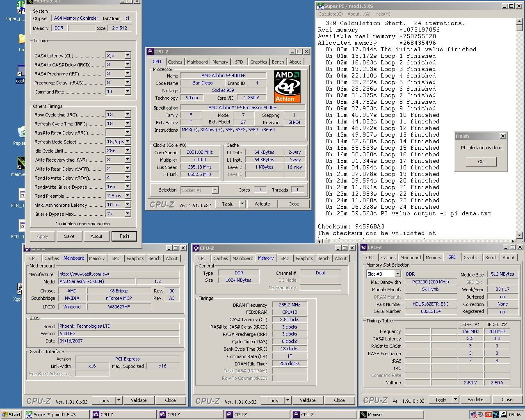Click Close in the CPU-Z Memory window
The height and width of the screenshot is (420, 525).
(339, 400)
